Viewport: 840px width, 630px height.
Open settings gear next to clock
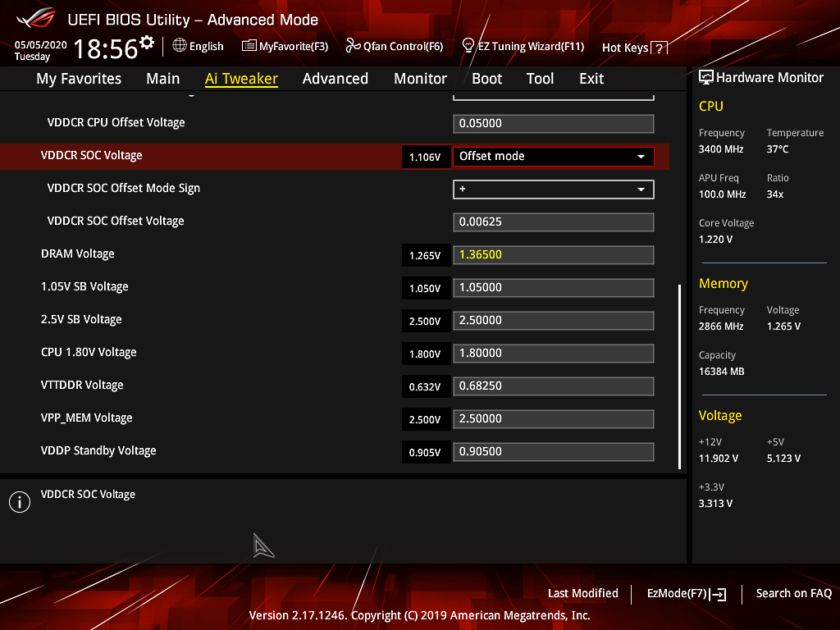coord(146,43)
